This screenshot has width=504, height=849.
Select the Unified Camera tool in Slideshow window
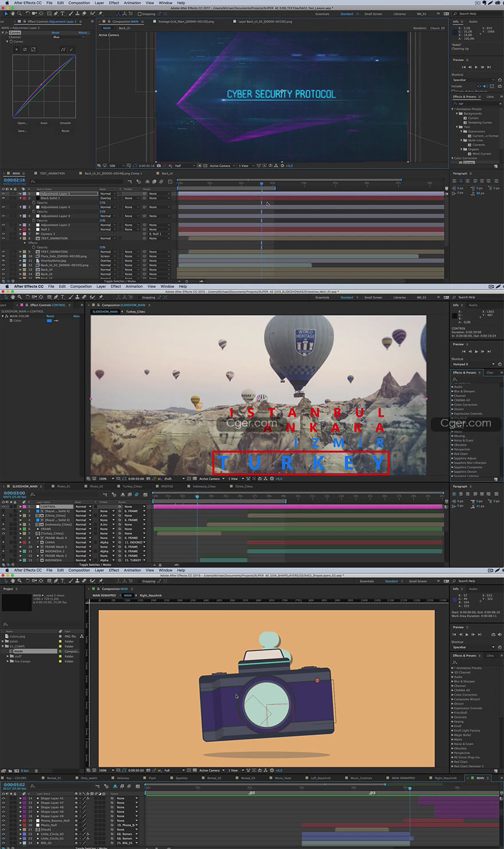[34, 297]
